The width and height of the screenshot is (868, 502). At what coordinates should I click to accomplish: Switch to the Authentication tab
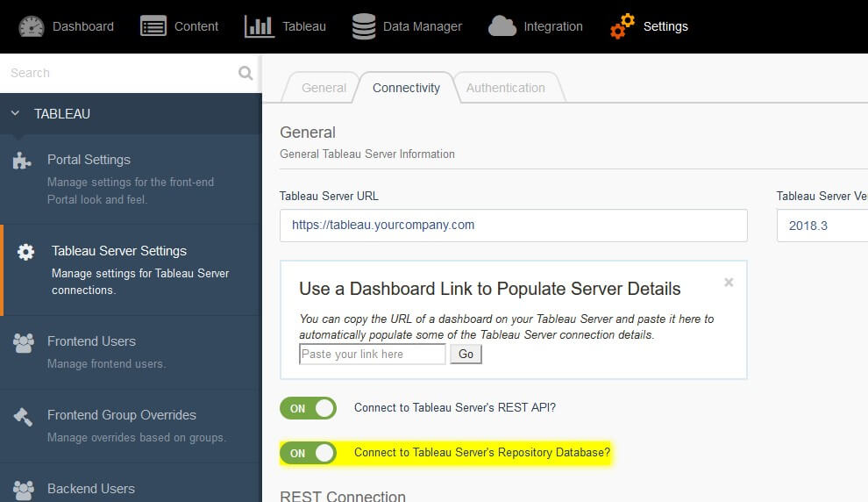505,88
